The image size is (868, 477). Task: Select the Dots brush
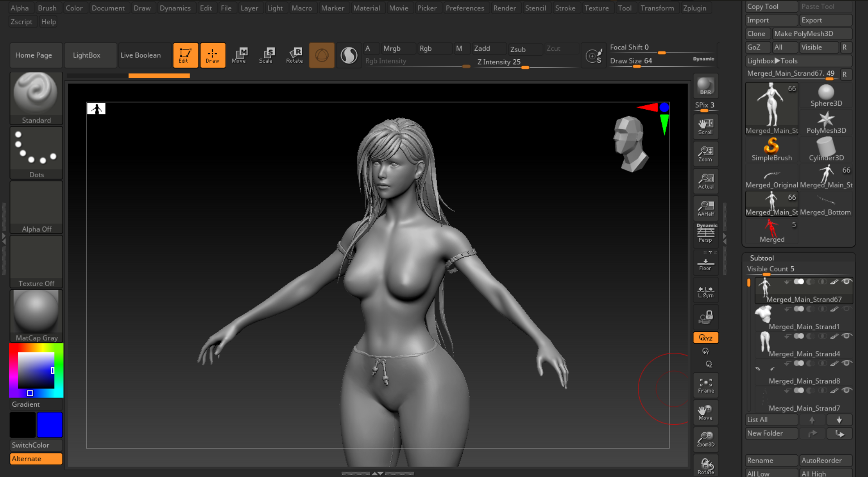click(36, 150)
